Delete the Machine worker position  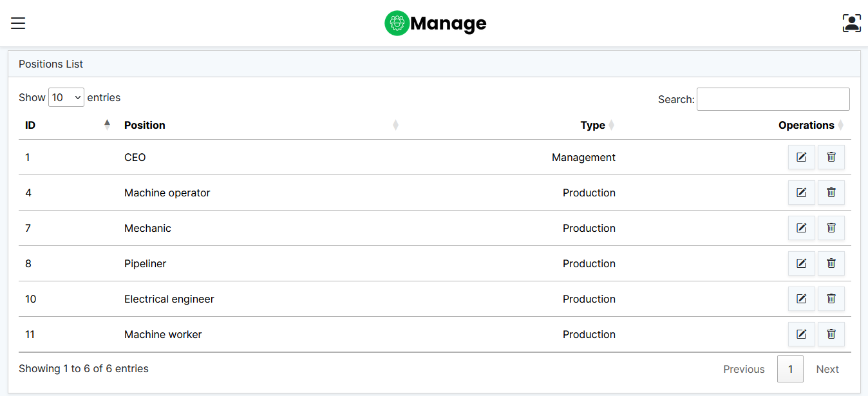[x=831, y=334]
